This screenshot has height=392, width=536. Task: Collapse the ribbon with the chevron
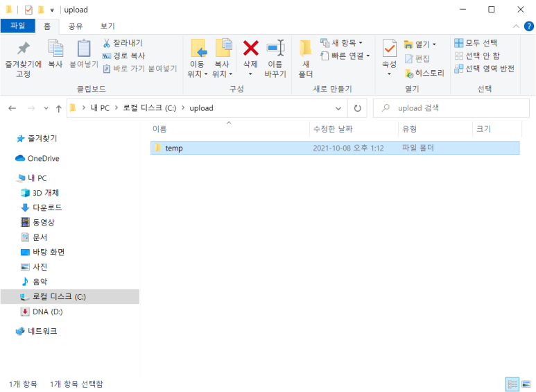pos(516,26)
